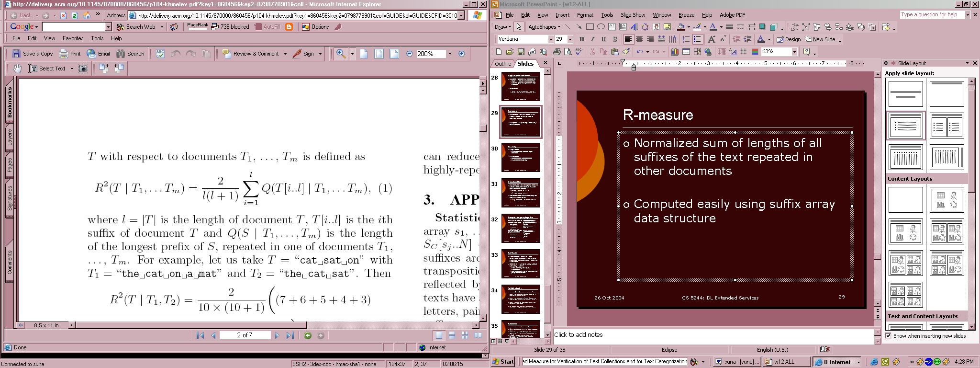Click the Insert Chart icon
This screenshot has height=368, width=980.
point(675,52)
